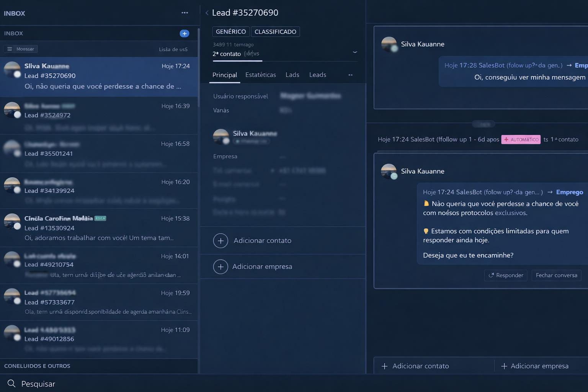Click the plus icon beside Adicionar contato

pos(220,240)
